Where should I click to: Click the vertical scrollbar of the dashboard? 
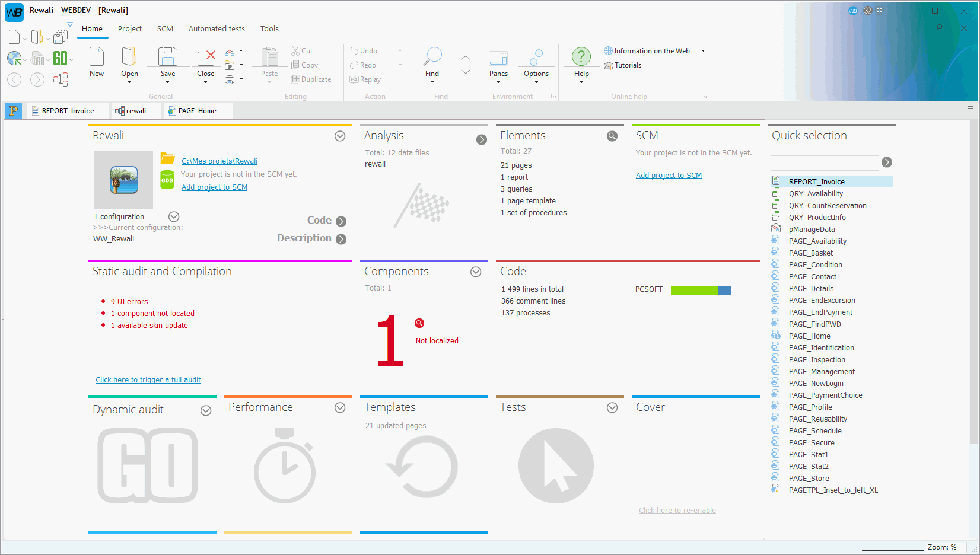973,282
